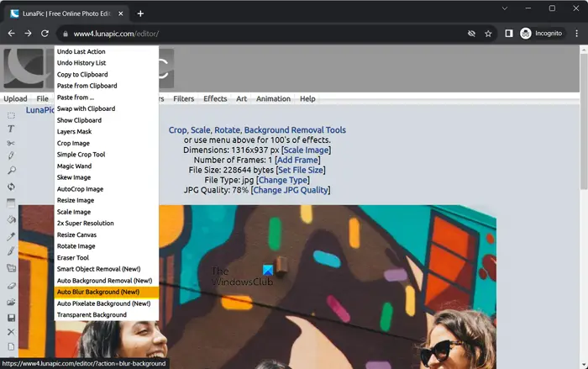Image resolution: width=588 pixels, height=369 pixels.
Task: Open the Art menu
Action: [x=242, y=98]
